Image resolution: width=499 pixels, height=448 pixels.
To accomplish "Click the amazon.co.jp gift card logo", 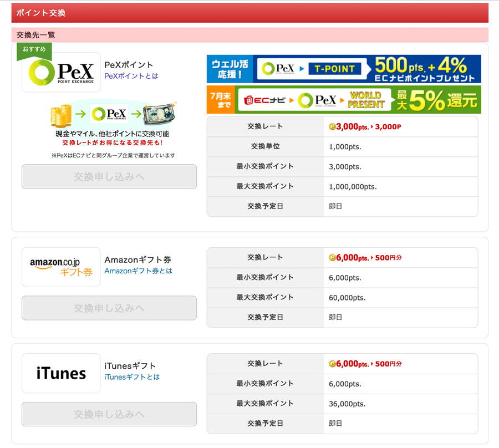I will pos(61,267).
